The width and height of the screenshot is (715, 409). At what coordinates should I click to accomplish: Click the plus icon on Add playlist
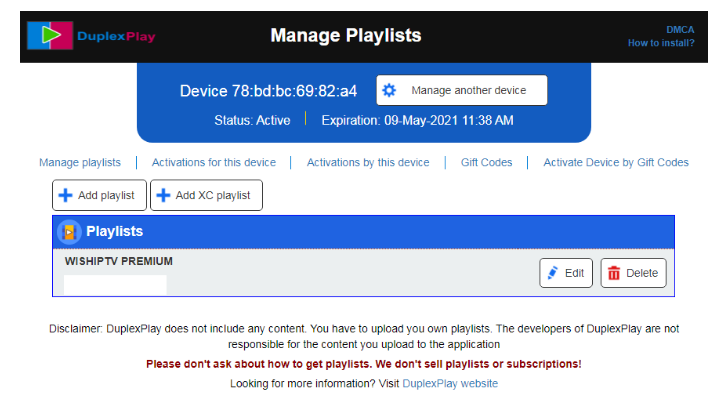click(x=66, y=195)
